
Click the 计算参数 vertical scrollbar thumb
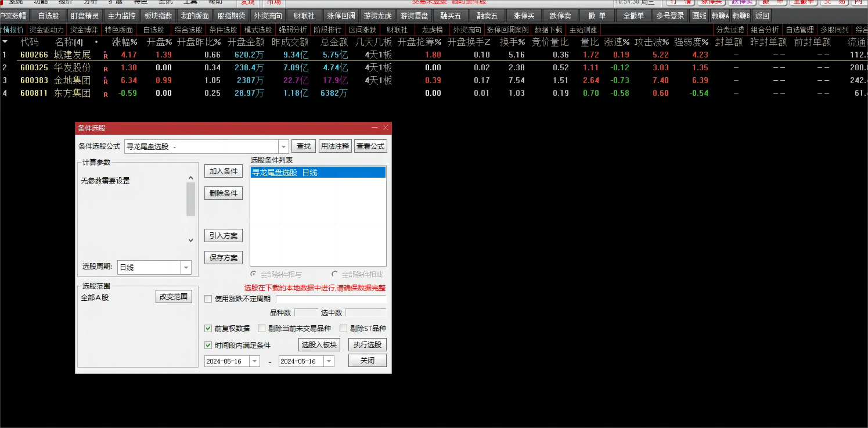tap(190, 199)
